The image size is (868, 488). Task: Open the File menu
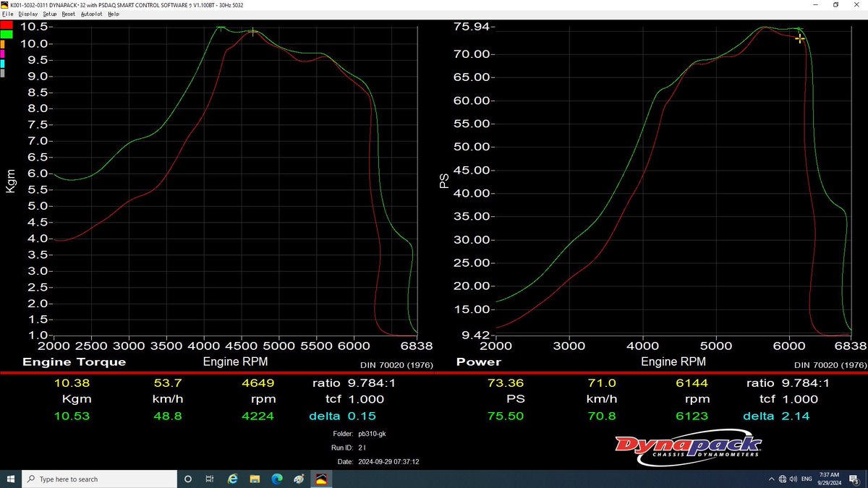pyautogui.click(x=8, y=14)
